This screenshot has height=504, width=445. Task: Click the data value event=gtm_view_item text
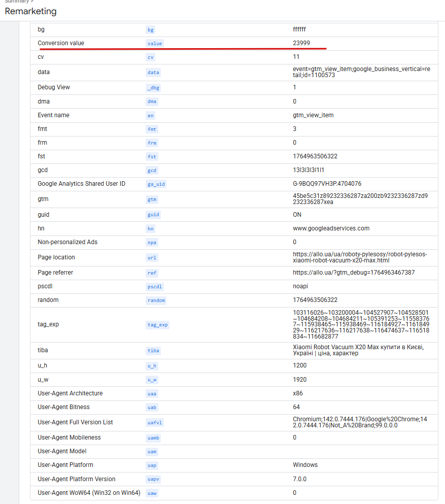click(361, 72)
